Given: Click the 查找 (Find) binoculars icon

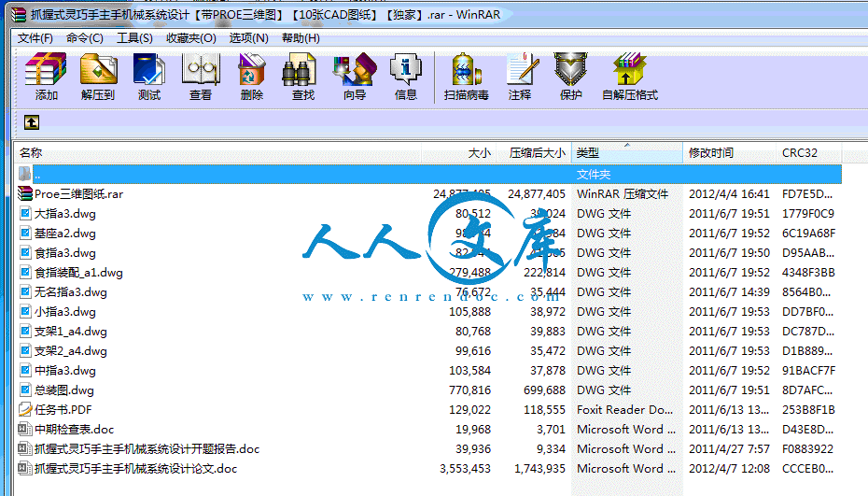Looking at the screenshot, I should (x=300, y=69).
